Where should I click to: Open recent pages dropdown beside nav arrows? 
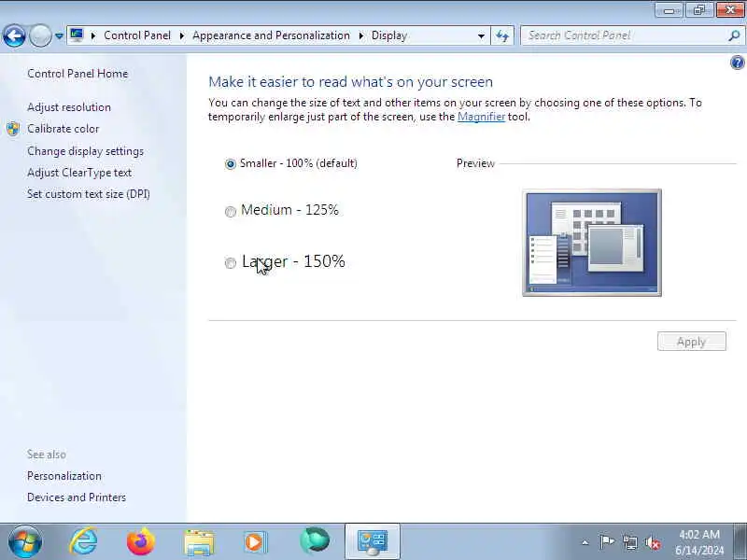tap(59, 35)
